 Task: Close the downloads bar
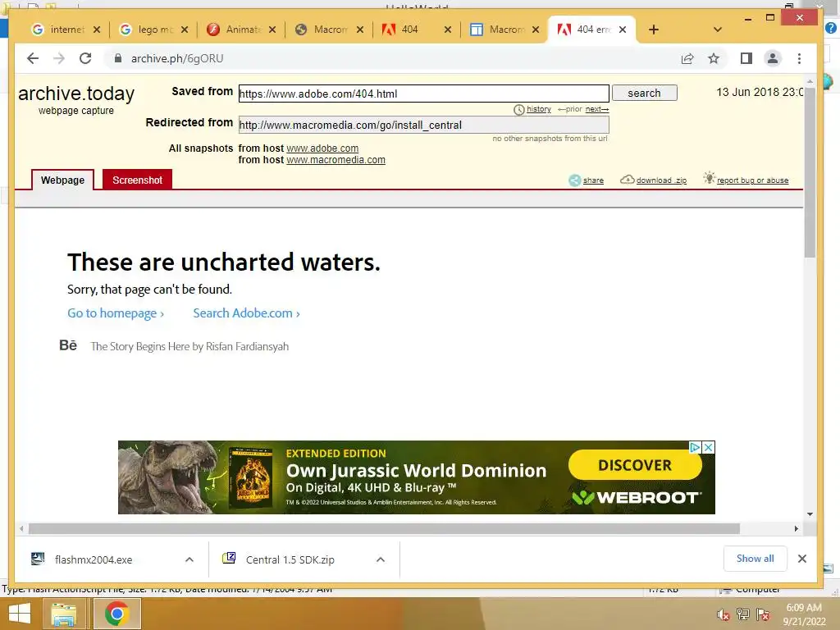coord(802,559)
